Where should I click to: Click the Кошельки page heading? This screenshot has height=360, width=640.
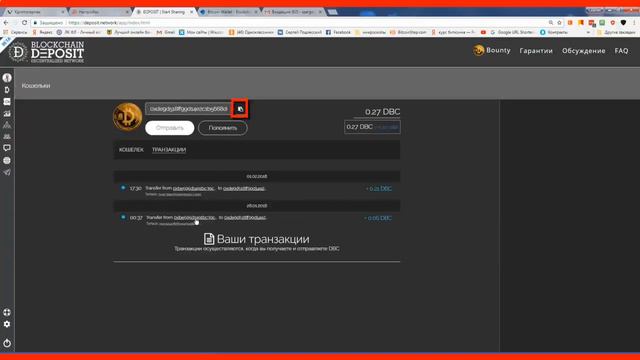[x=36, y=86]
